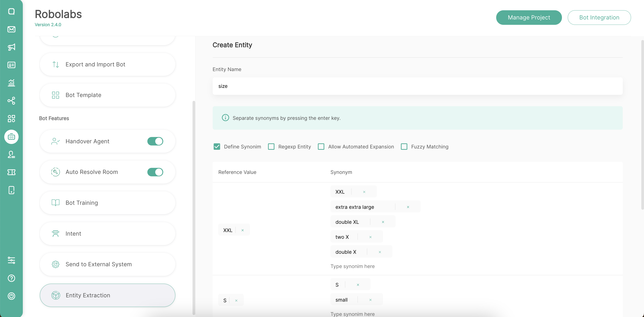The width and height of the screenshot is (644, 317).
Task: Remove the 'extra extra large' synonym chip
Action: click(x=408, y=207)
